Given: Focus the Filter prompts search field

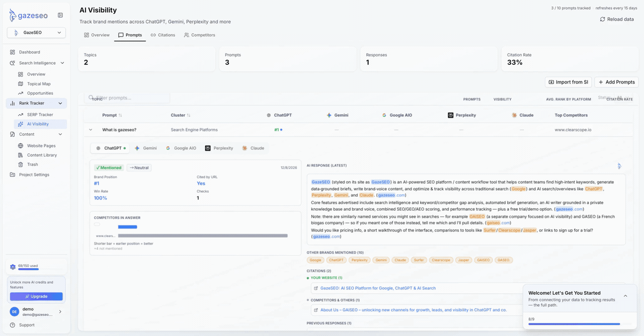Looking at the screenshot, I should 127,98.
